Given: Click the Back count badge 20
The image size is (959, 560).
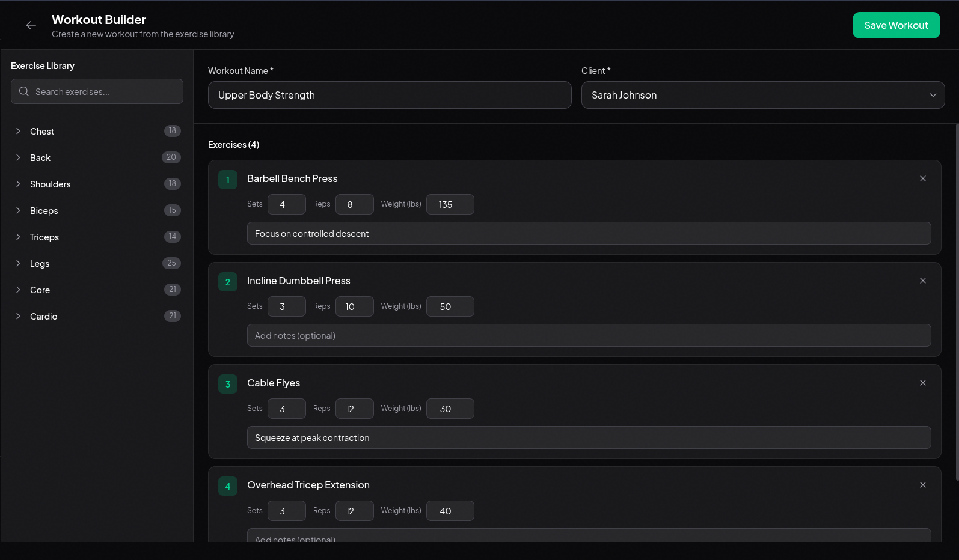Looking at the screenshot, I should point(171,157).
